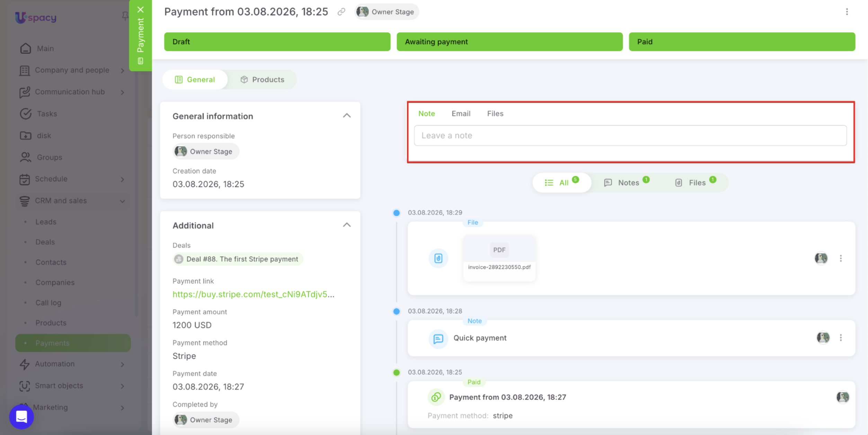Switch to the General tab

(x=195, y=80)
